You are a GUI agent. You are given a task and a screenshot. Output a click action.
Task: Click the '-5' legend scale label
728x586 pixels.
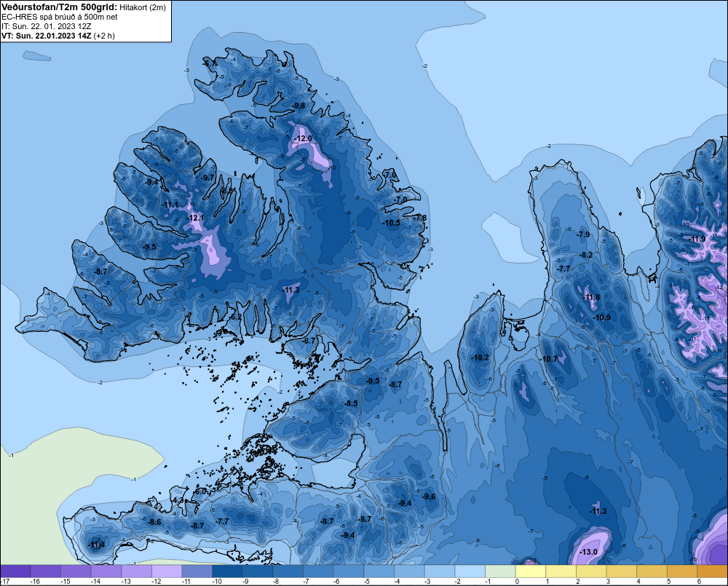(x=367, y=582)
